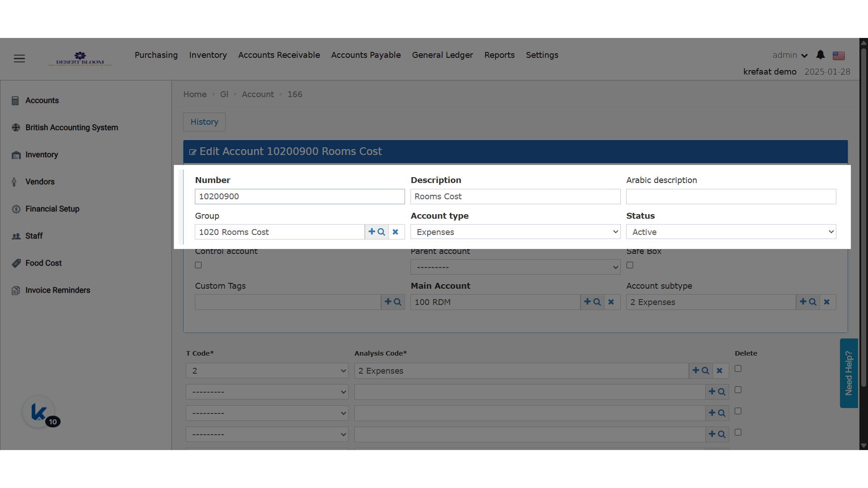Add or search a Group record
Viewport: 868px width, 488px height.
tap(377, 232)
